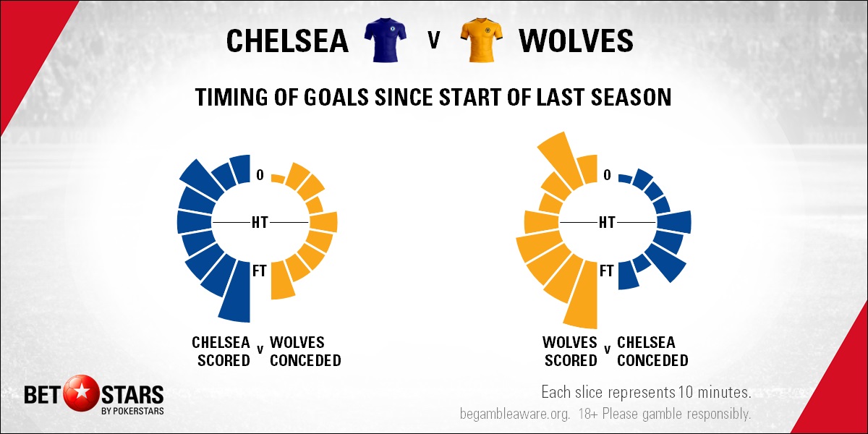Click the HT label in right chart
This screenshot has width=868, height=434.
coord(607,222)
